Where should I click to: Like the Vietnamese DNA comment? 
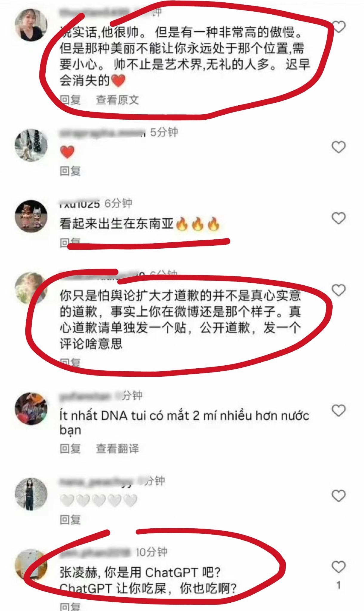pos(339,411)
